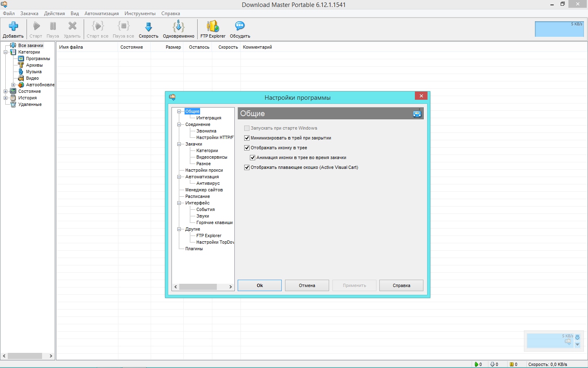The image size is (588, 368).
Task: Click the Отмена button
Action: click(307, 285)
